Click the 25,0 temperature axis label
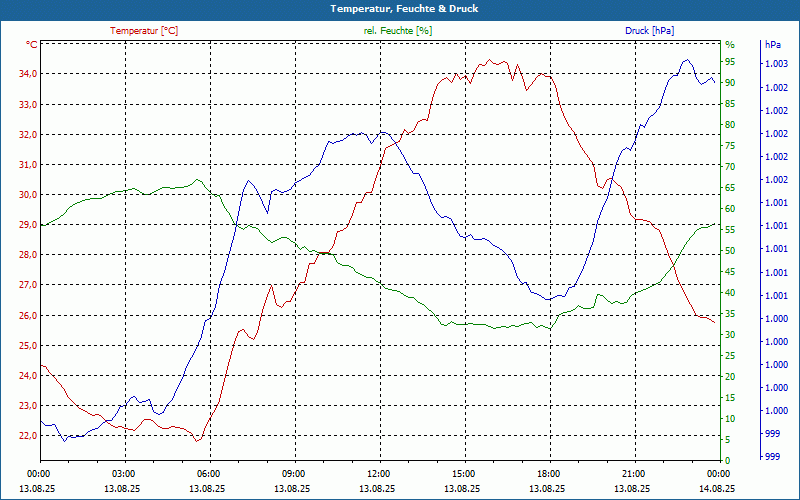 [x=29, y=345]
